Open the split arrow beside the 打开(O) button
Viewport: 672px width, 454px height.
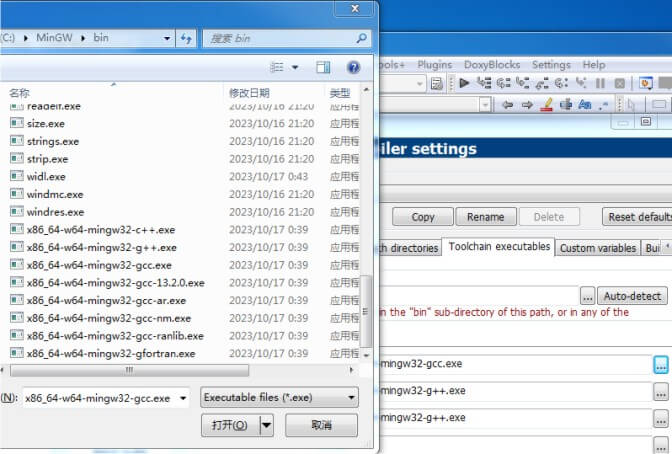(266, 425)
